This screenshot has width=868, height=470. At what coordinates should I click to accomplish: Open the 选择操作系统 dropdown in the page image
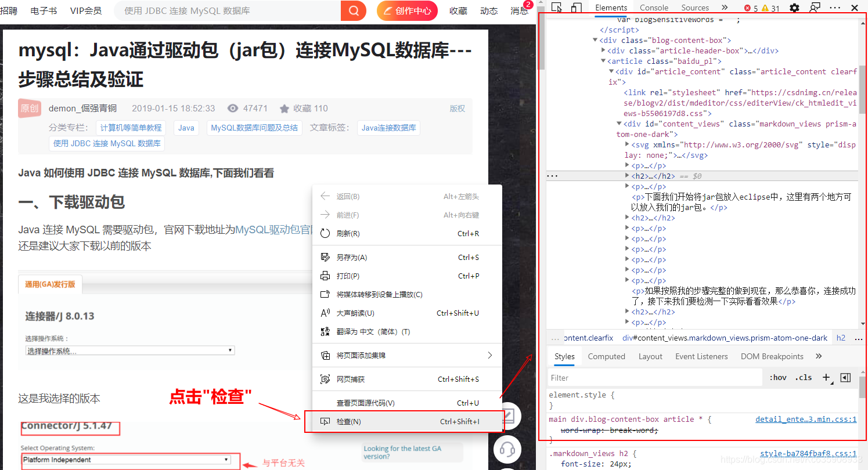pos(130,350)
